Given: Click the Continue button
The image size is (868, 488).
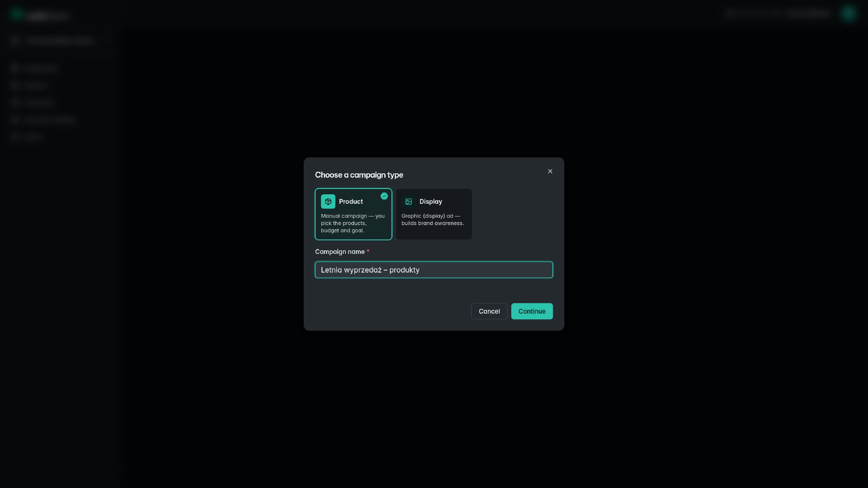Looking at the screenshot, I should tap(532, 311).
